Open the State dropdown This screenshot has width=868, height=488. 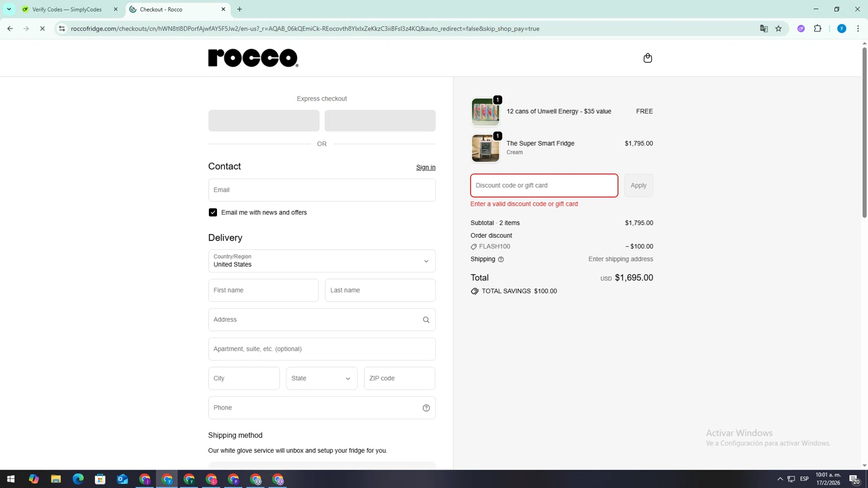pos(322,379)
